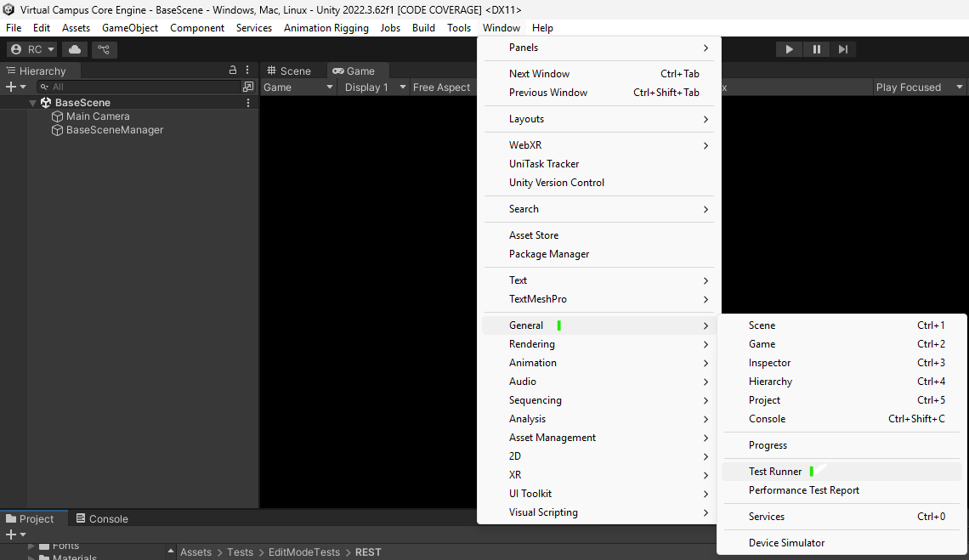Select Test Runner from General submenu

pyautogui.click(x=774, y=472)
